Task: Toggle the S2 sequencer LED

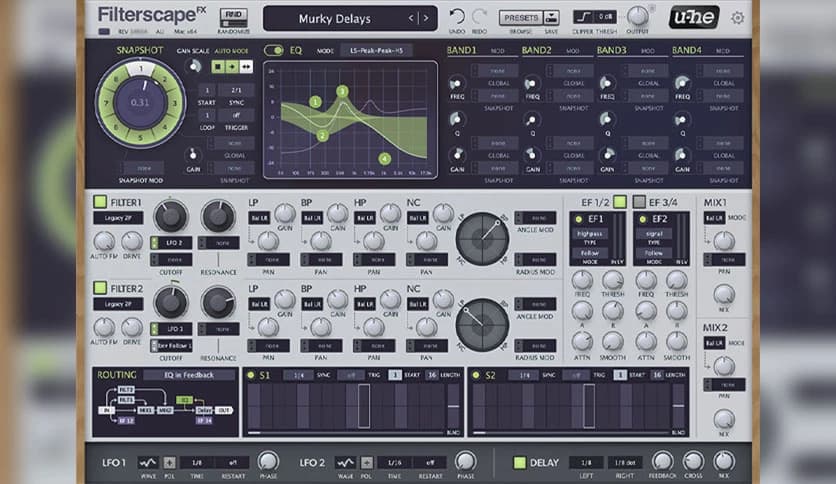Action: (476, 375)
